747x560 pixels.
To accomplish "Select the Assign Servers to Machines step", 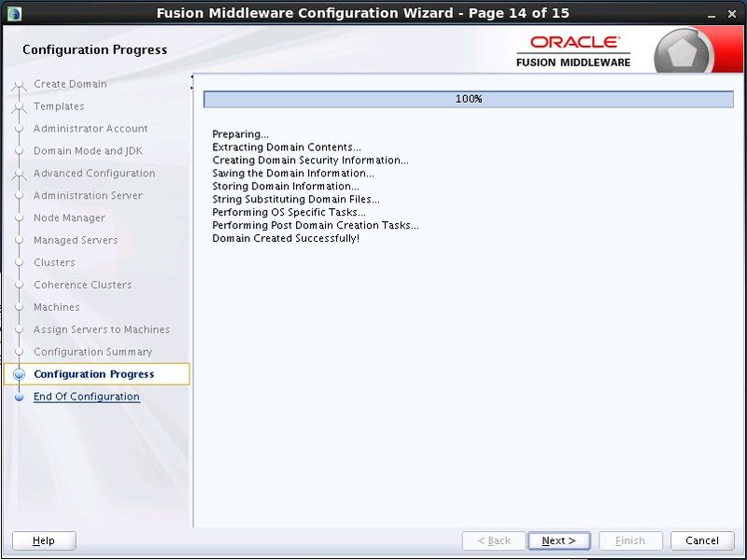I will pyautogui.click(x=102, y=329).
